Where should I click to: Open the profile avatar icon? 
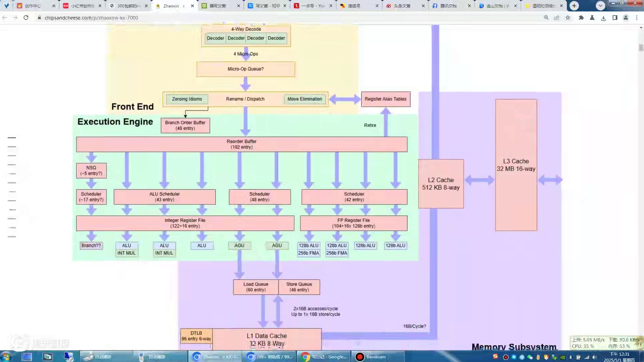tap(625, 18)
